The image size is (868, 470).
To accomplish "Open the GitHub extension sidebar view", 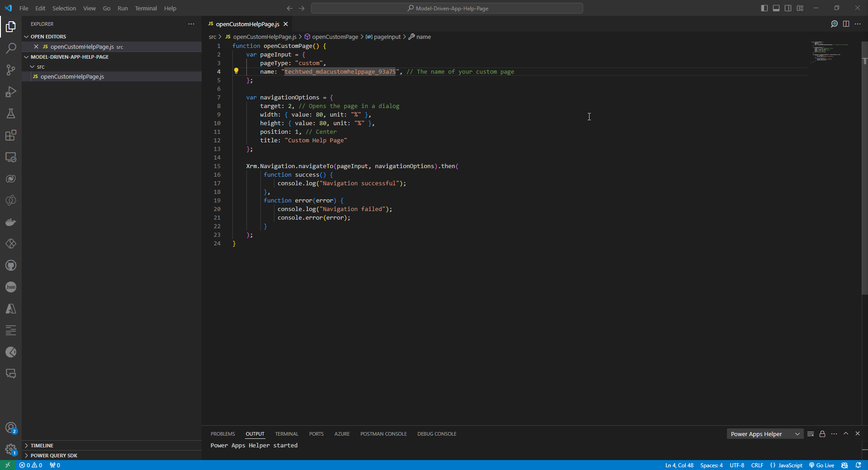I will click(11, 265).
